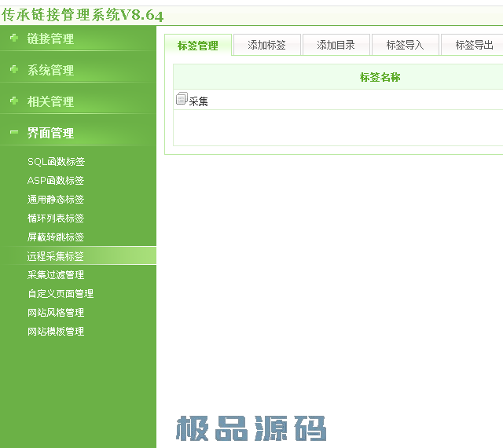Switch to the 标签管理 tab
This screenshot has width=503, height=448.
click(198, 46)
